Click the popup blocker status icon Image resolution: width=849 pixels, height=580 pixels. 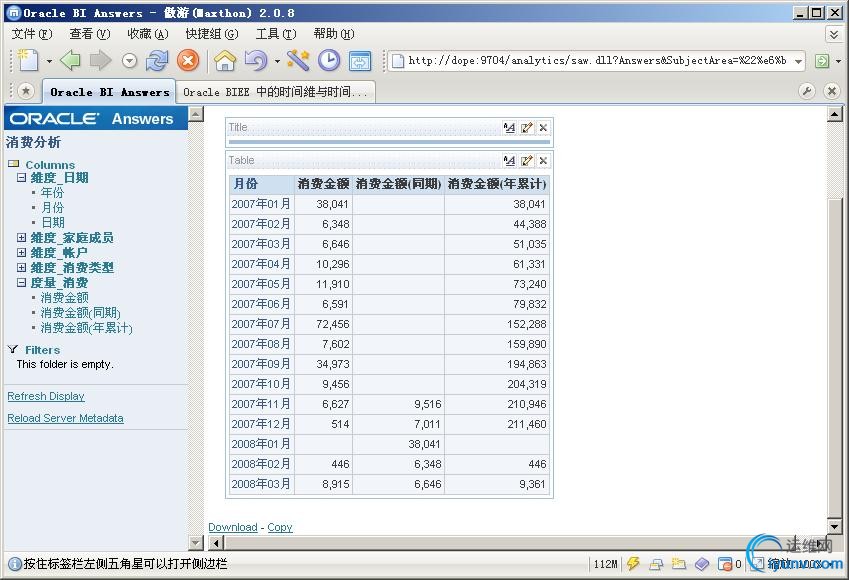[x=725, y=564]
